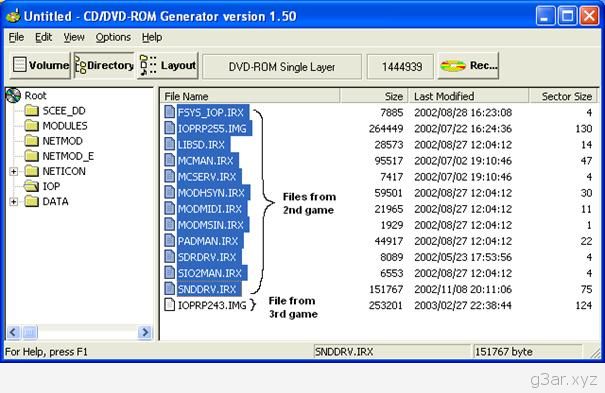The width and height of the screenshot is (605, 393).
Task: Click the 151767 byte status bar field
Action: pos(527,352)
